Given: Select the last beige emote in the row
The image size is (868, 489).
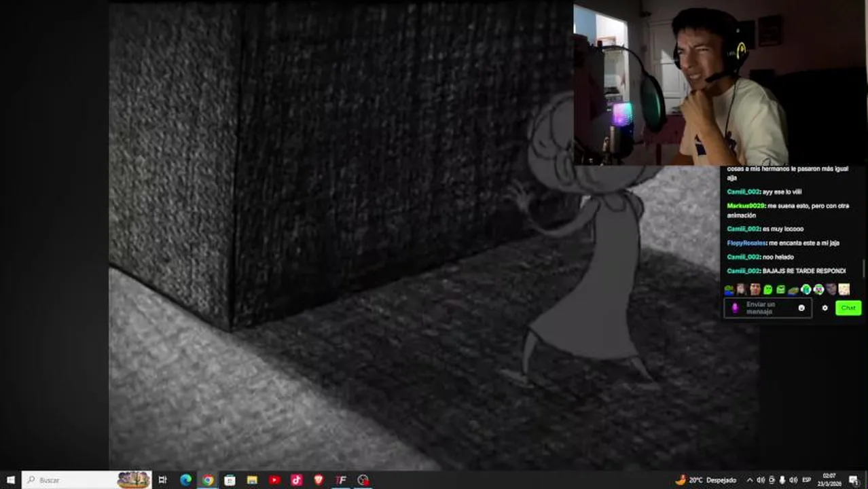Looking at the screenshot, I should (x=844, y=289).
